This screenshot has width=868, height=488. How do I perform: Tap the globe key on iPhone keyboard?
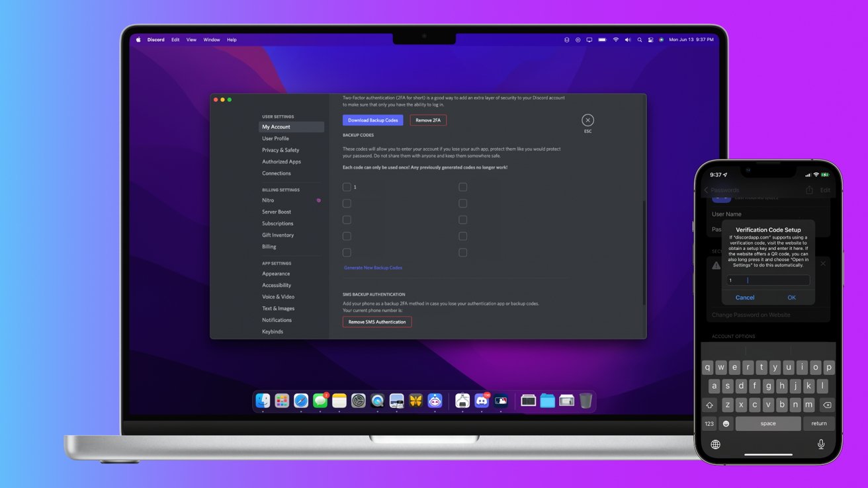coord(715,444)
